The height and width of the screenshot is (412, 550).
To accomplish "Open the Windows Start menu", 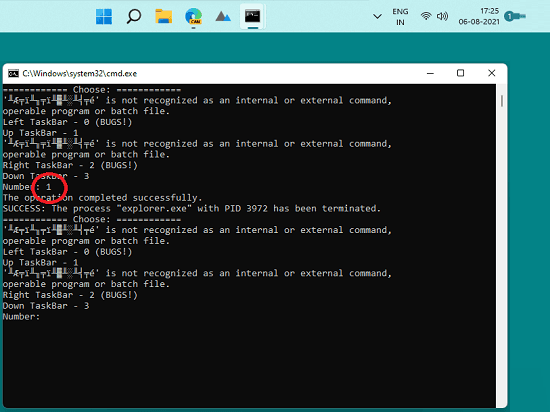I will click(x=104, y=16).
